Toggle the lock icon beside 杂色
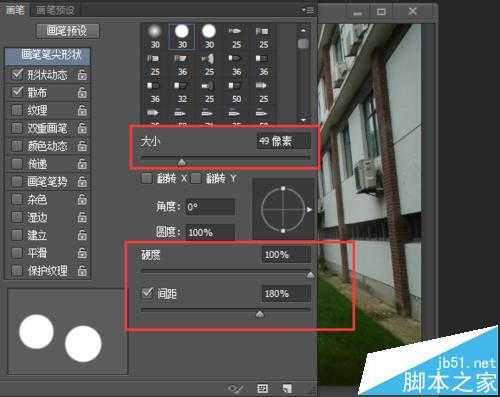Screen dimensions: 500x397 click(x=82, y=200)
